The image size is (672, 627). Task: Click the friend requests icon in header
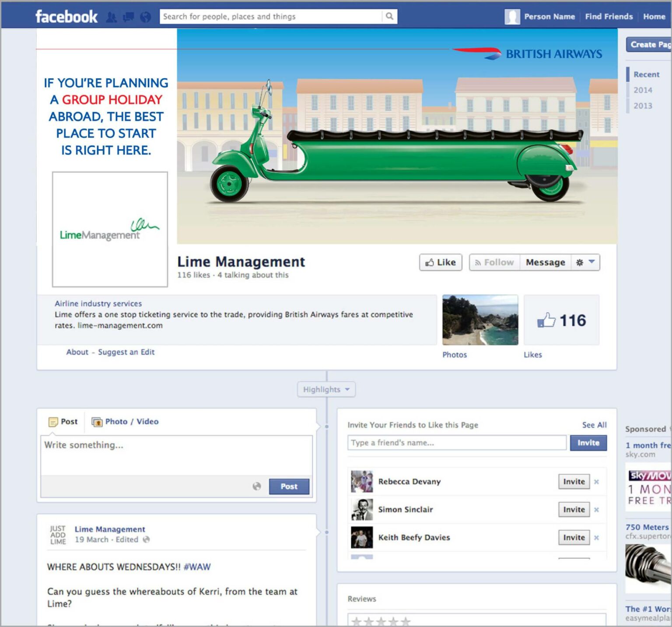coord(112,17)
